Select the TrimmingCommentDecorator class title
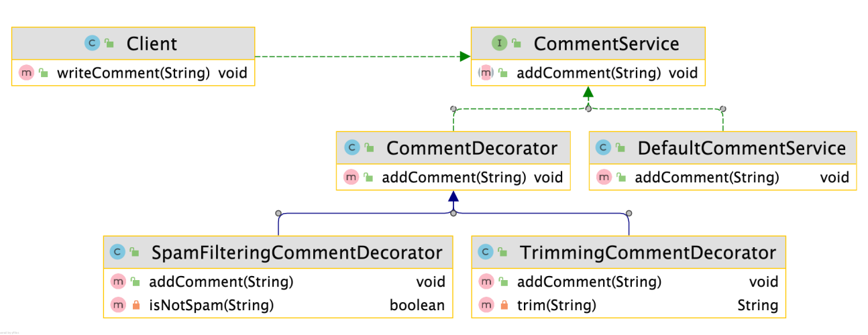Image resolution: width=868 pixels, height=335 pixels. coord(647,253)
